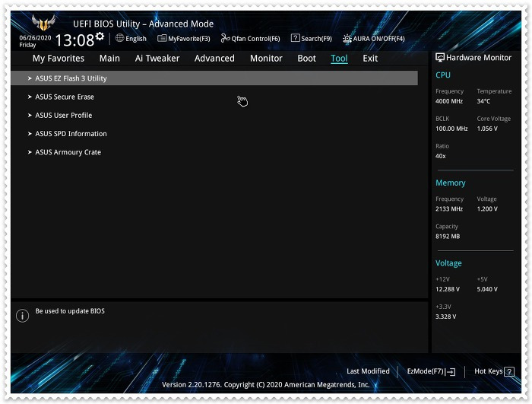The width and height of the screenshot is (532, 404).
Task: Expand arrow beside ASUS Secure Erase
Action: click(x=30, y=97)
